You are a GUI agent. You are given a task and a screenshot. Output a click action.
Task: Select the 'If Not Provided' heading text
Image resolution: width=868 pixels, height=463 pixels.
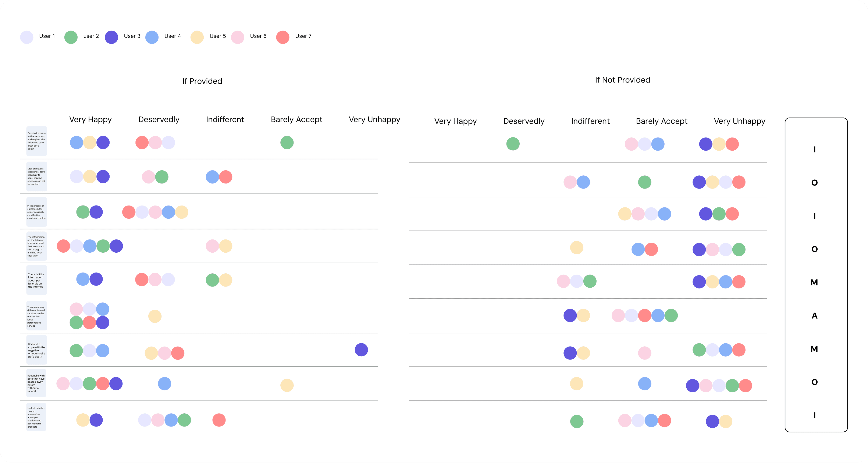click(622, 80)
